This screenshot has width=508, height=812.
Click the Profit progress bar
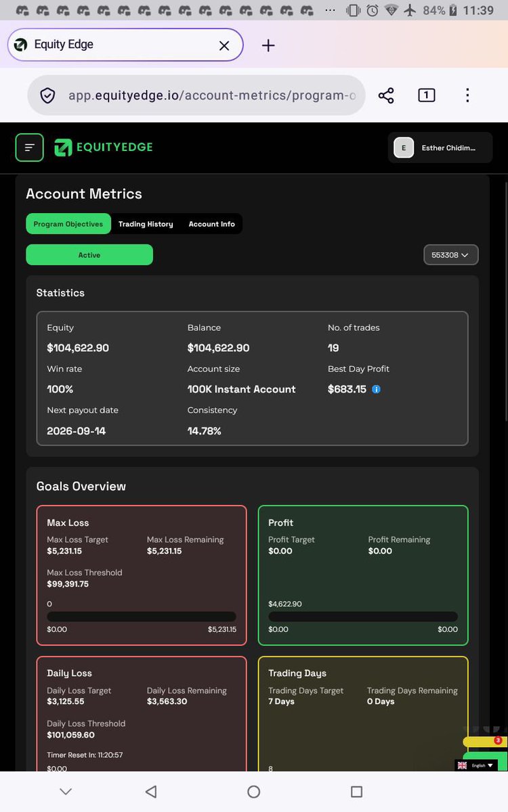pos(363,616)
